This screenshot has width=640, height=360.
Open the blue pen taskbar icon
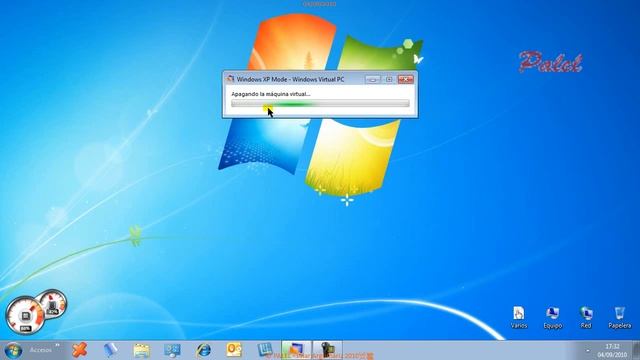[111, 350]
